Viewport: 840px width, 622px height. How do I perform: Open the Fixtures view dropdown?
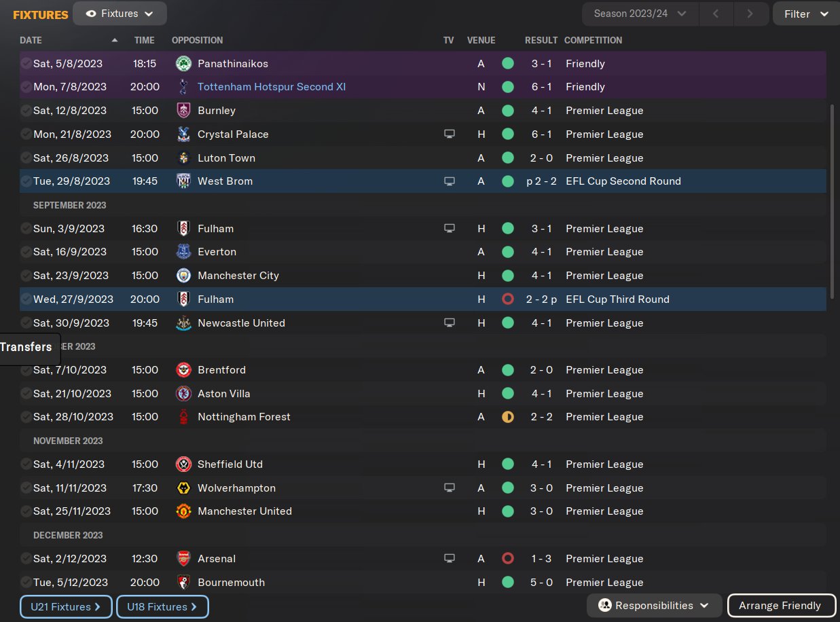[120, 14]
